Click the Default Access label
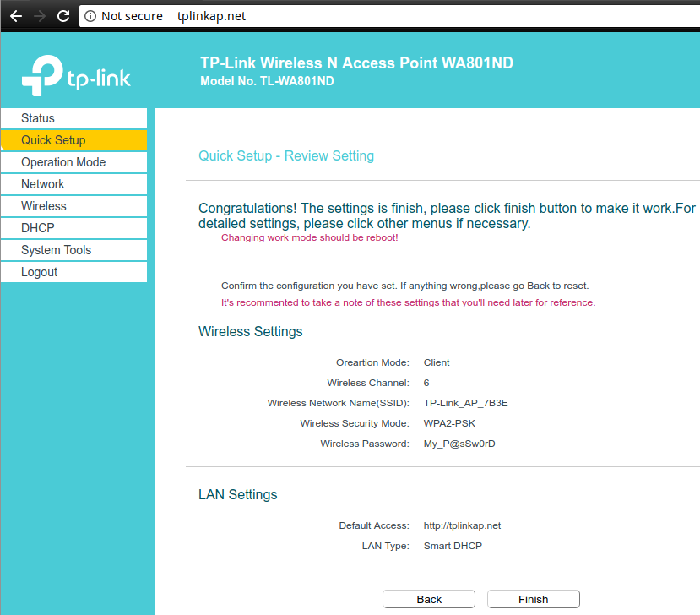Viewport: 700px width, 615px height. coord(374,525)
